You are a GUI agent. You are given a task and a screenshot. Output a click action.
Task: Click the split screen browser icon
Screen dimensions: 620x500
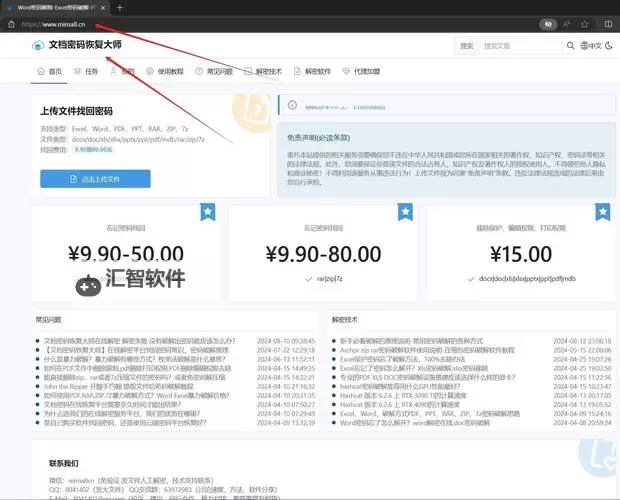[609, 24]
